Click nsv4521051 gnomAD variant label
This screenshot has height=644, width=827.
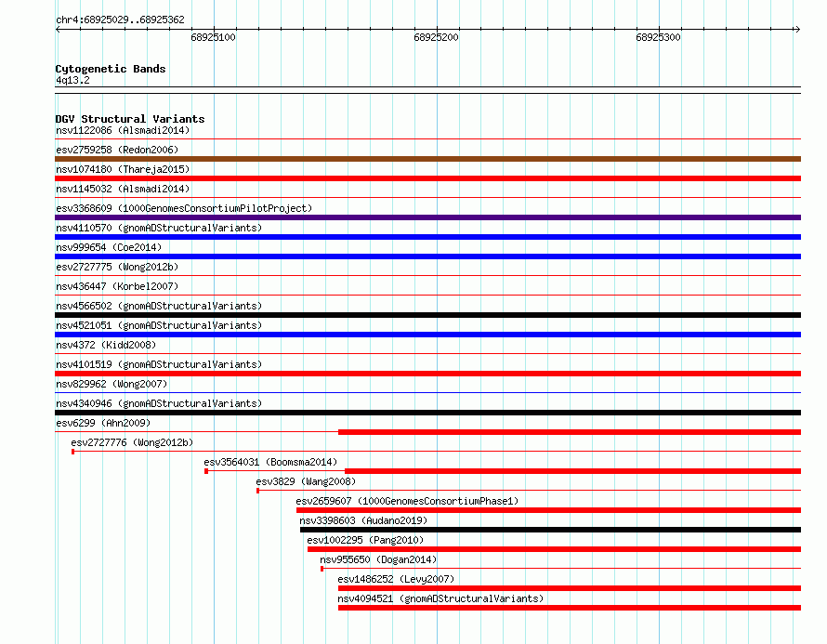pyautogui.click(x=159, y=325)
